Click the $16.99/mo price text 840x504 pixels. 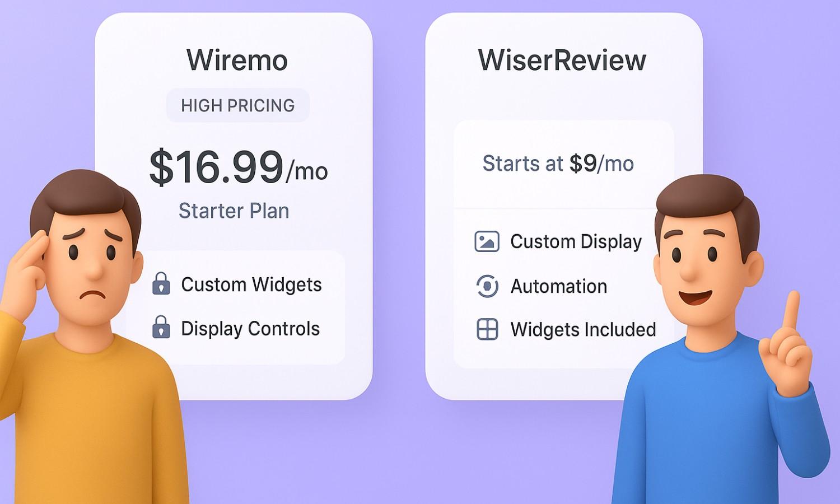(239, 167)
